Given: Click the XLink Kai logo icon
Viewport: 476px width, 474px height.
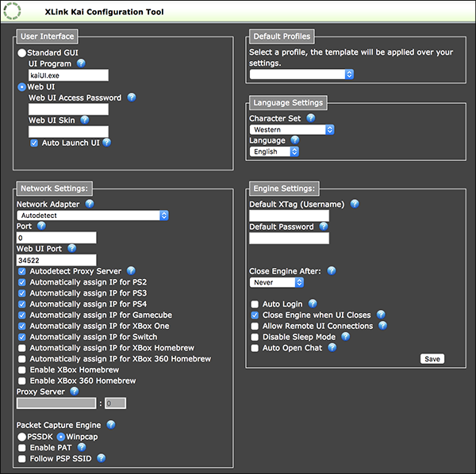Looking at the screenshot, I should point(12,11).
